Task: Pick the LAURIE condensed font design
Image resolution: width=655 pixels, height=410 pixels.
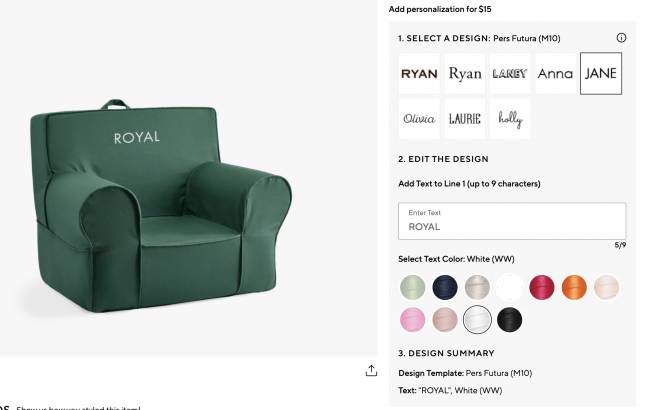Action: point(465,119)
